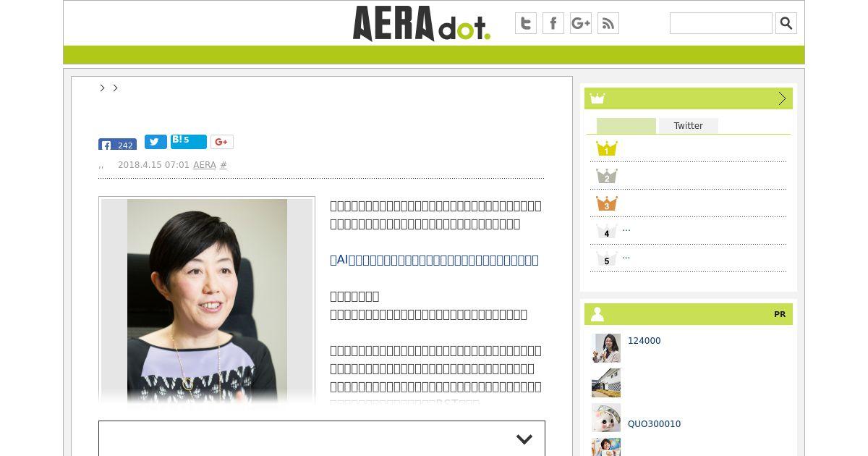
Task: Open the hashtag link next to AERA
Action: (224, 165)
